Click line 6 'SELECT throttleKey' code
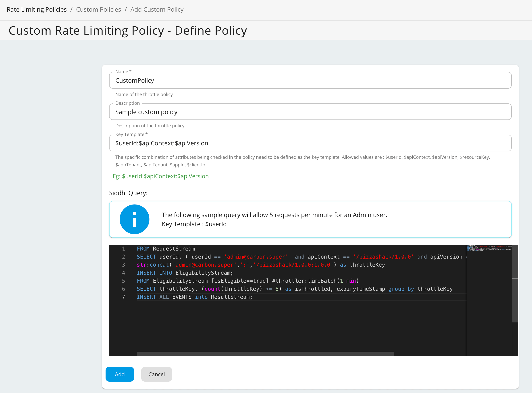Screen dimensions: 532x393 coord(295,289)
